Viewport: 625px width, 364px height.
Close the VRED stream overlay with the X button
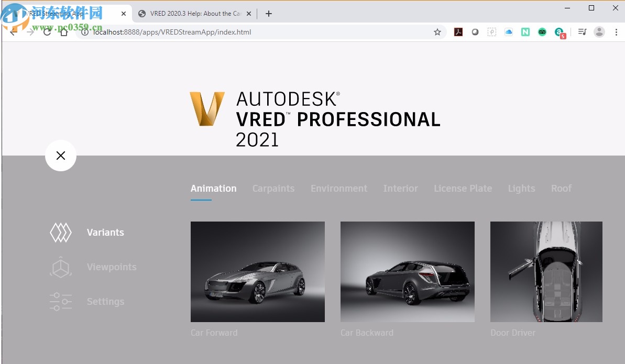[61, 156]
